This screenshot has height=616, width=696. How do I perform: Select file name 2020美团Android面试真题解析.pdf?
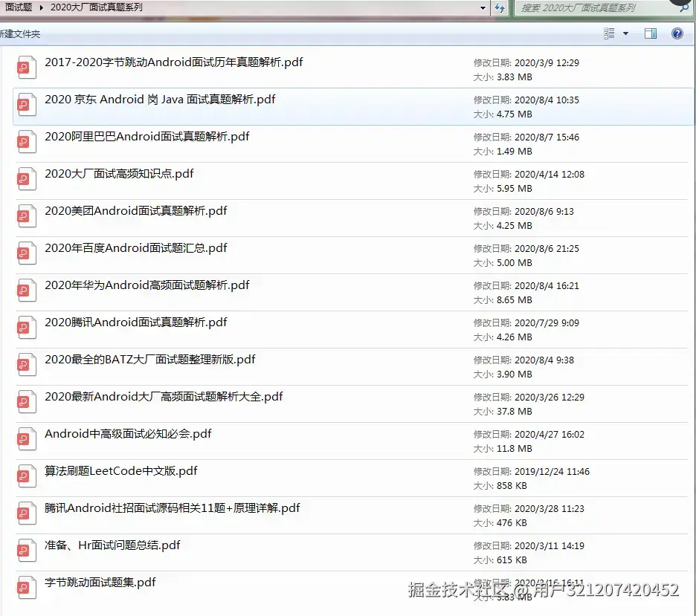136,211
